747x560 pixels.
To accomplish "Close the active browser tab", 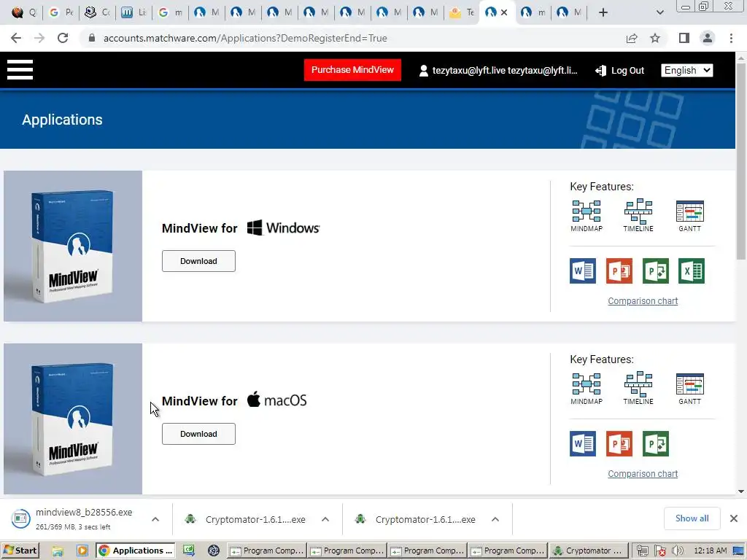I will tap(504, 12).
